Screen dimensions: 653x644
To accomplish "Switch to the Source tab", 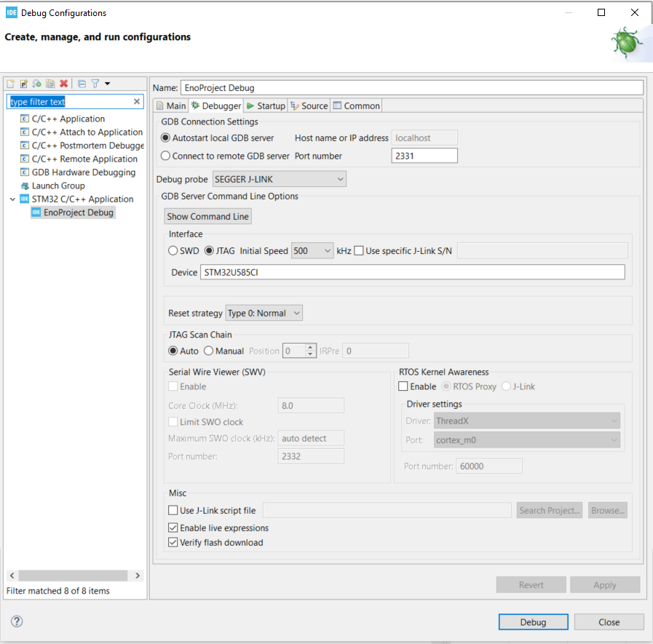I will pyautogui.click(x=309, y=106).
